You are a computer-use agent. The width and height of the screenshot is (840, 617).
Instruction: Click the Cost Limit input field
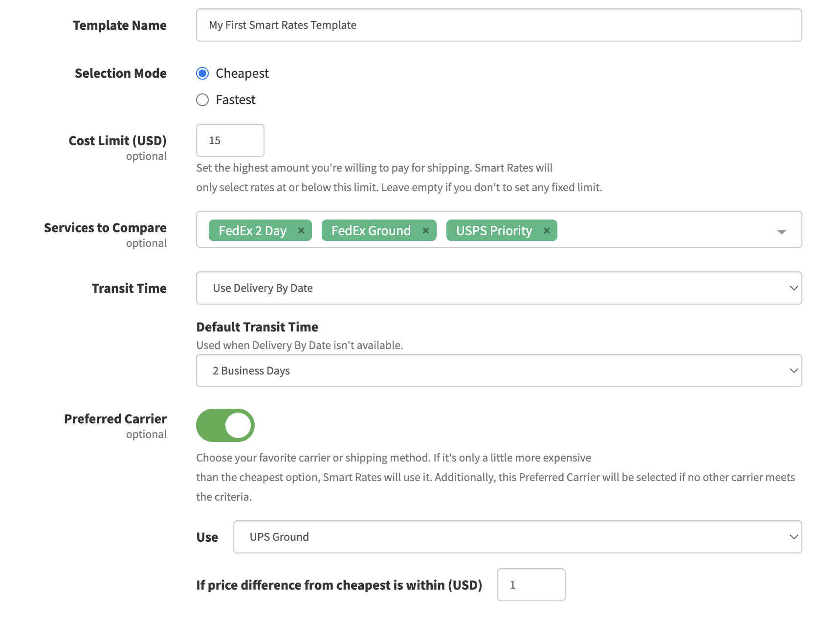tap(230, 140)
